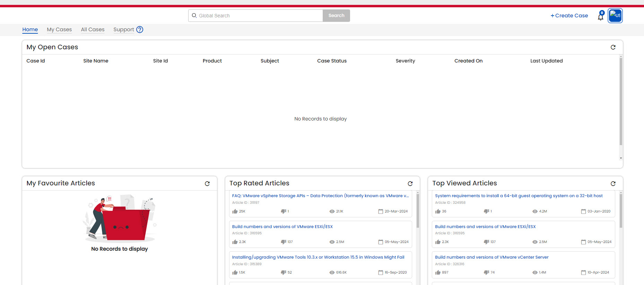644x285 pixels.
Task: Refresh the My Favourite Articles panel
Action: 207,184
